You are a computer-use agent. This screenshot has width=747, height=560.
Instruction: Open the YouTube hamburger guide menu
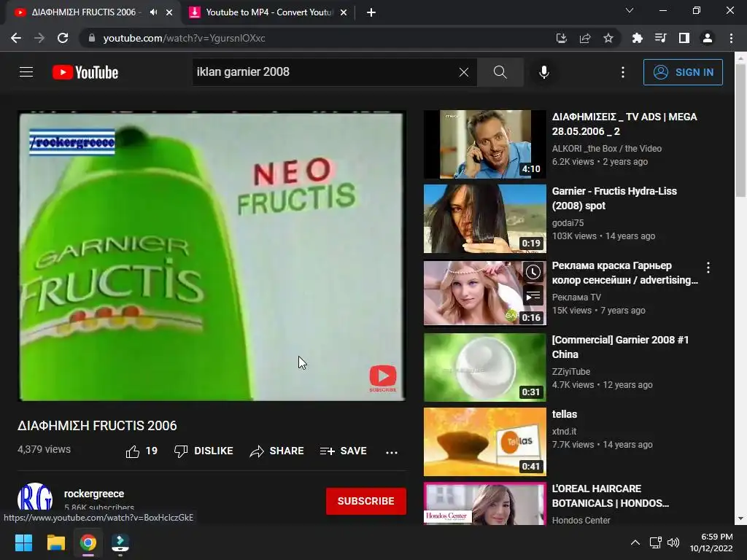(26, 72)
